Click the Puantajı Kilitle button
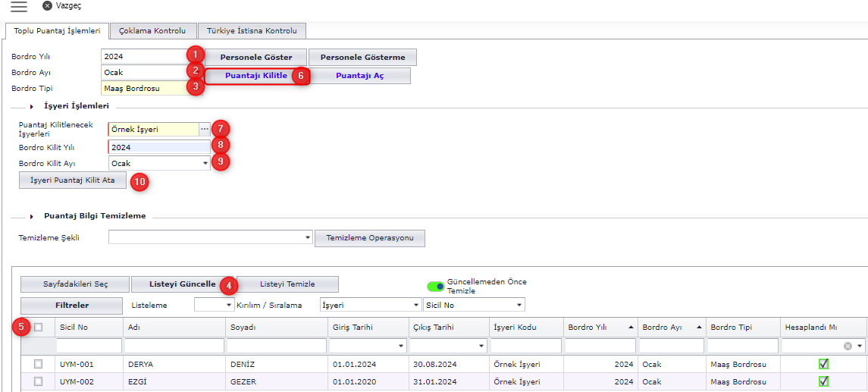 click(255, 76)
